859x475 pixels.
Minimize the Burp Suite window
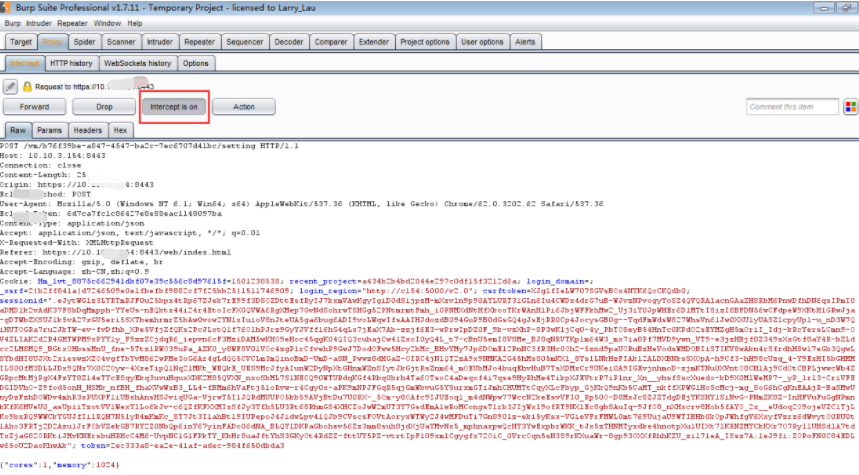pos(824,8)
